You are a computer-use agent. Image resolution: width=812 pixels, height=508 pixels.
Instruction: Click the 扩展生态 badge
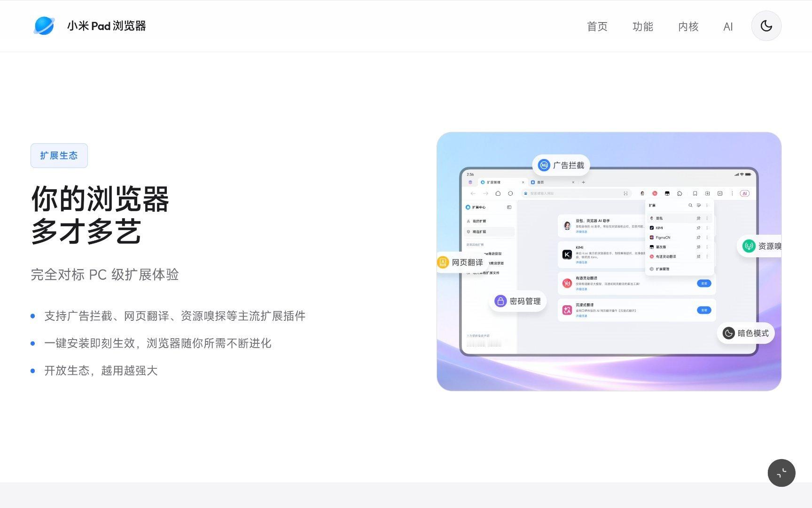click(59, 156)
